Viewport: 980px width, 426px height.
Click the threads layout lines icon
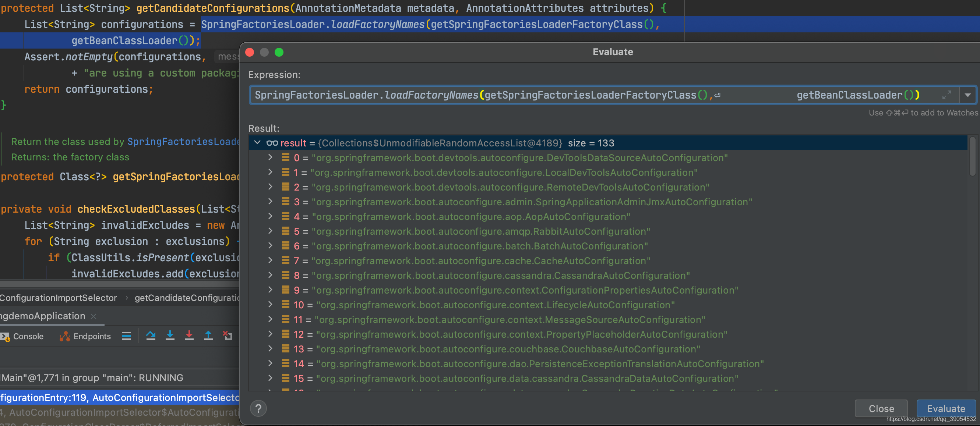coord(127,336)
